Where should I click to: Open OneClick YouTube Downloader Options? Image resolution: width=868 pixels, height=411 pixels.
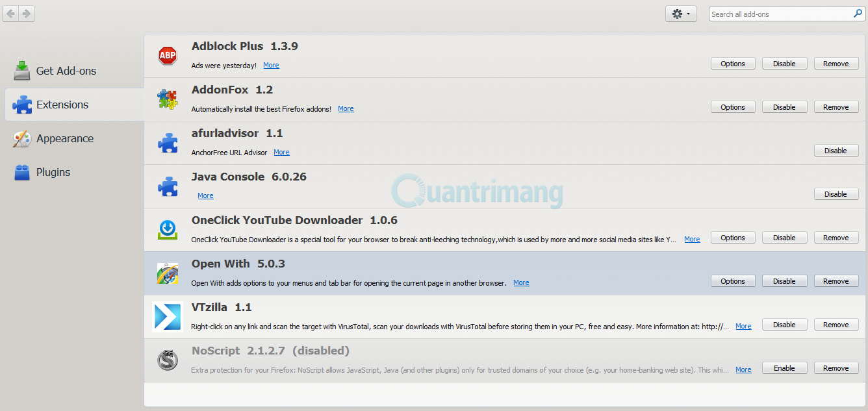[x=733, y=238]
